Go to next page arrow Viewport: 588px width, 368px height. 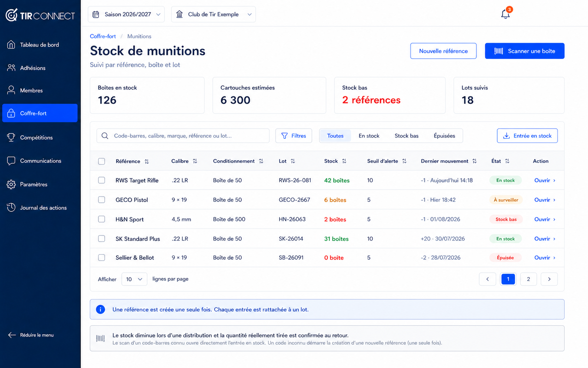549,279
